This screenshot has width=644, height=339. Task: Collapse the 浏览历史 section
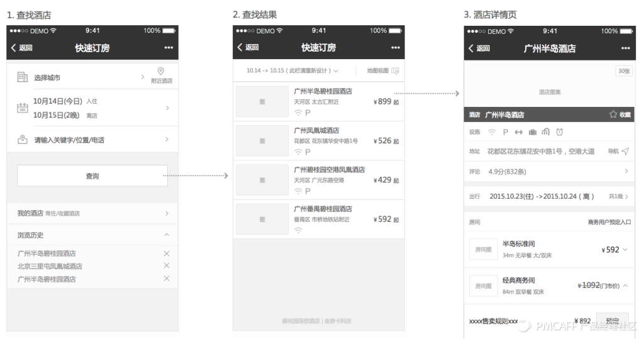pyautogui.click(x=166, y=235)
